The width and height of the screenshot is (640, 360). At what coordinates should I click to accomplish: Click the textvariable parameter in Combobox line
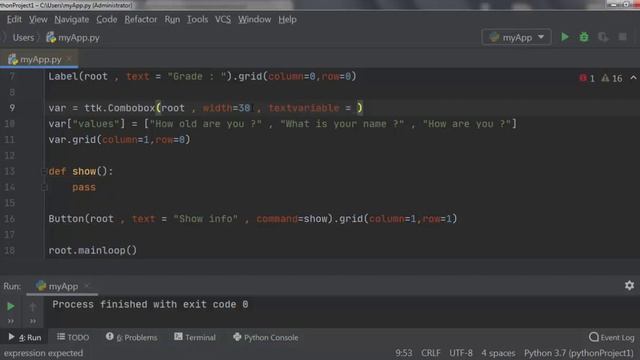click(304, 108)
